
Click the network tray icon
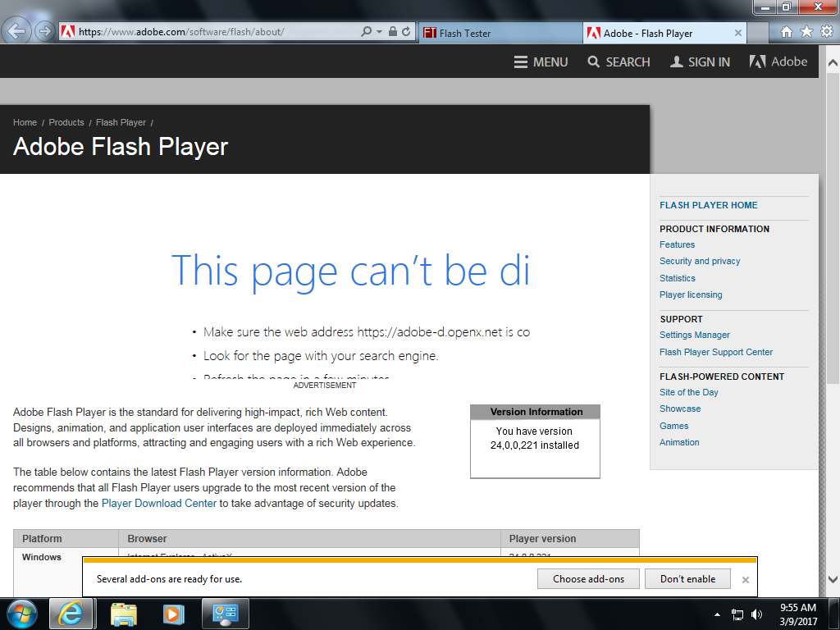tap(737, 614)
